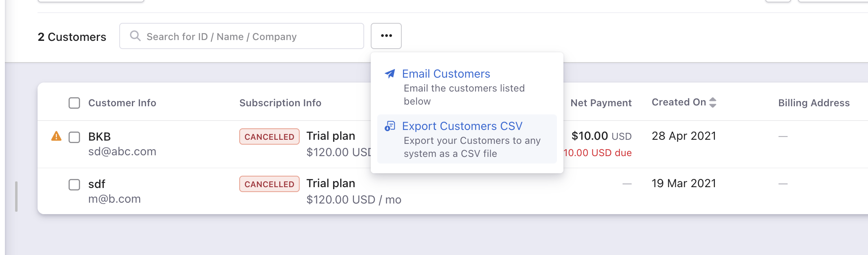Choose Email Customers from the actions menu

click(446, 74)
